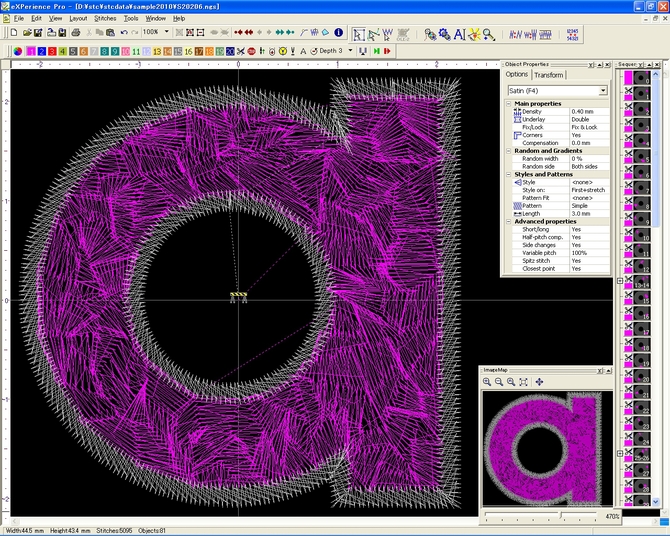Screen dimensions: 670x536
Task: Expand sequence group 25-26
Action: [620, 454]
